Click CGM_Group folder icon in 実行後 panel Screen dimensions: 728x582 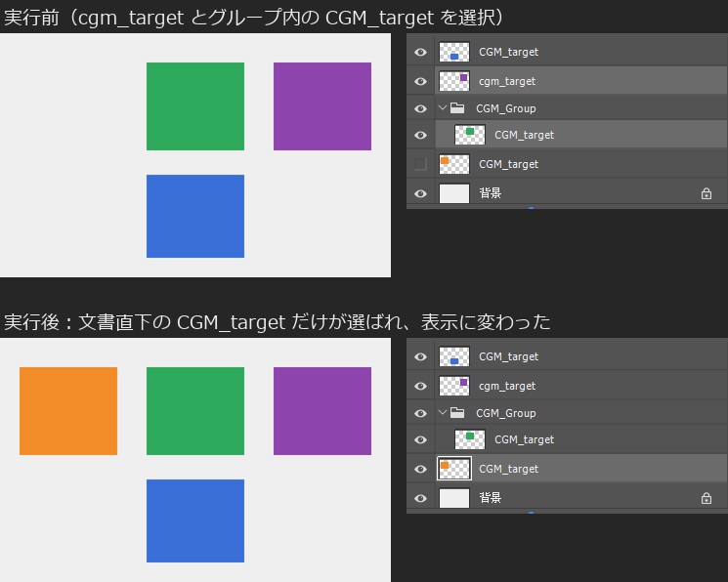point(457,413)
